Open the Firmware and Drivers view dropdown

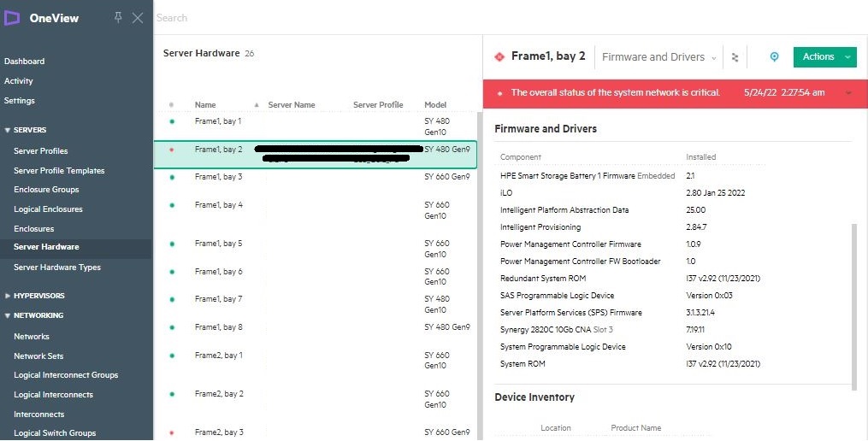[x=659, y=57]
